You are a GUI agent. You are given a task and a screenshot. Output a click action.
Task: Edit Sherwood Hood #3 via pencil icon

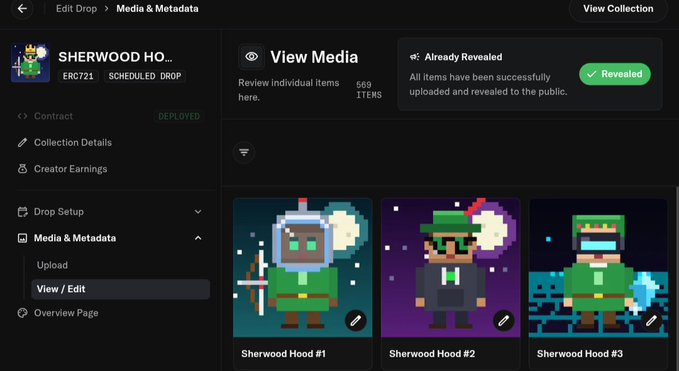(651, 320)
